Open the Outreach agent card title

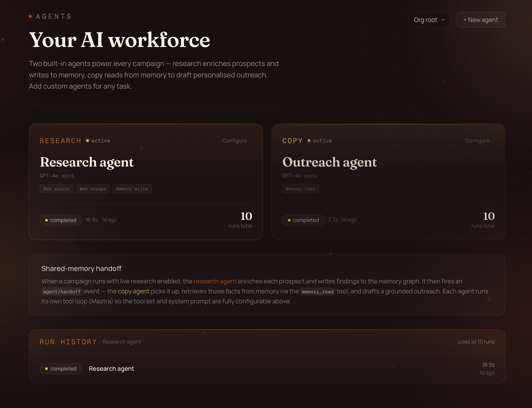pyautogui.click(x=330, y=162)
